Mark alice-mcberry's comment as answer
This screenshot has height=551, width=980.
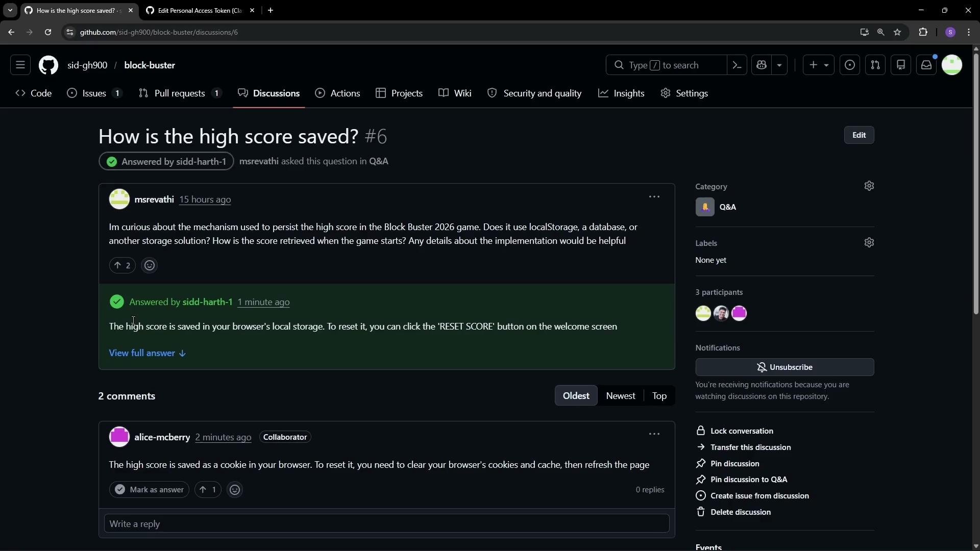(149, 490)
